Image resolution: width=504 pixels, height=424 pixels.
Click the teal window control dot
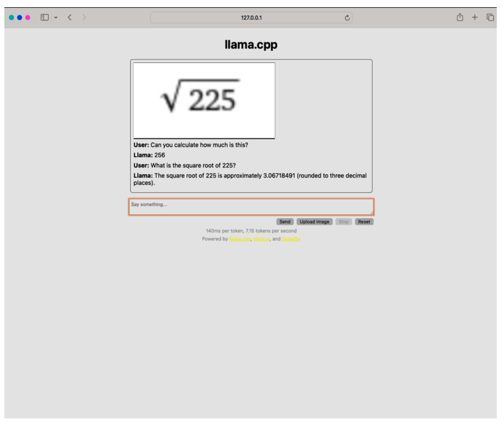(12, 18)
